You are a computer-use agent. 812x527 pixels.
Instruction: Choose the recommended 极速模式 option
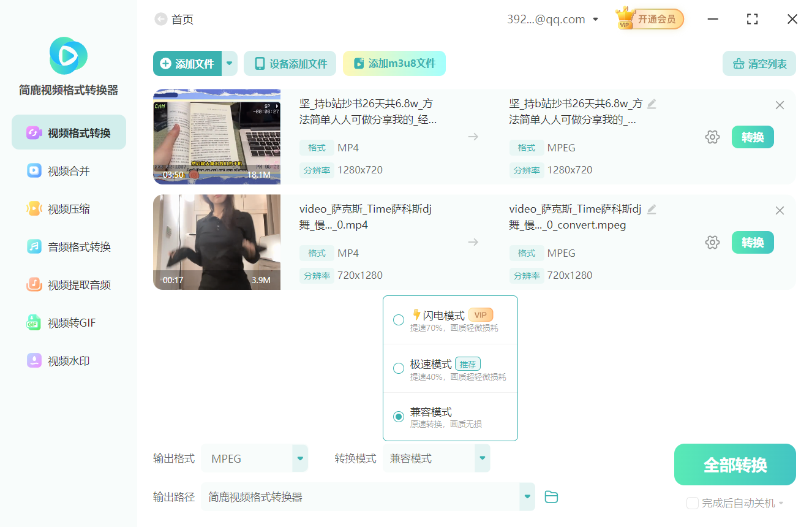[399, 368]
